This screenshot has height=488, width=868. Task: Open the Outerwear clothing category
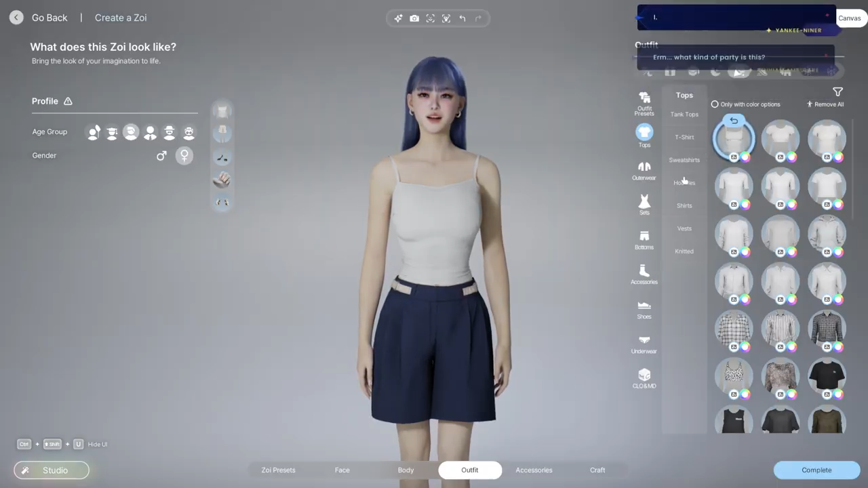644,170
